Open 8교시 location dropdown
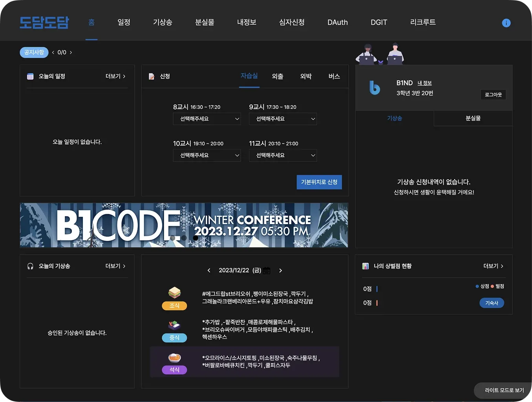The width and height of the screenshot is (532, 402). 207,119
